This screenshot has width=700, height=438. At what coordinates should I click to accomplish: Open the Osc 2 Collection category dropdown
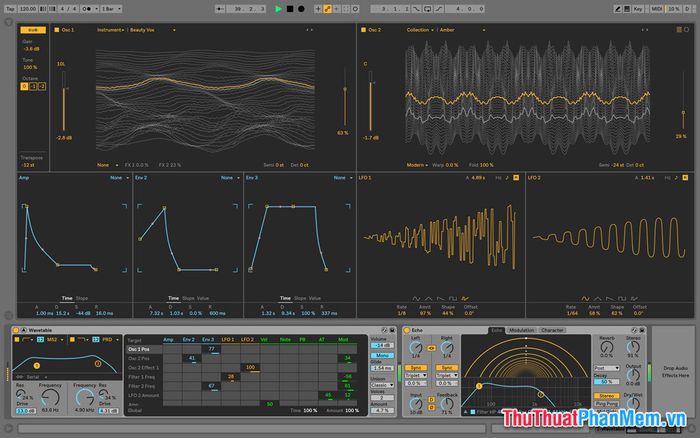(420, 30)
